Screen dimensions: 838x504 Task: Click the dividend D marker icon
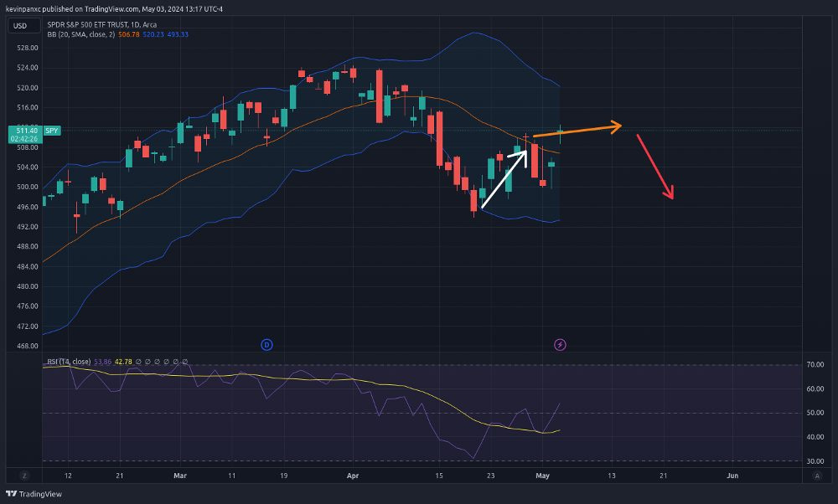coord(266,345)
